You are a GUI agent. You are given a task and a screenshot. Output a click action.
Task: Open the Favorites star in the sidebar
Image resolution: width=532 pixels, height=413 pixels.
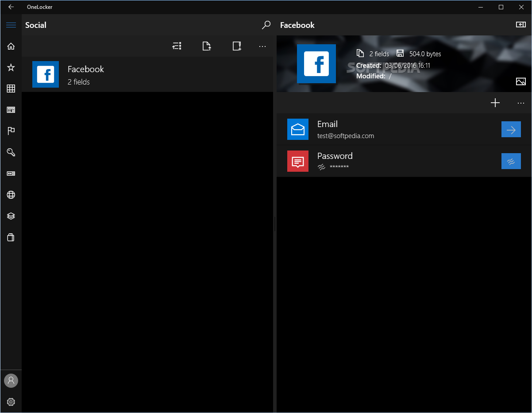pyautogui.click(x=11, y=67)
